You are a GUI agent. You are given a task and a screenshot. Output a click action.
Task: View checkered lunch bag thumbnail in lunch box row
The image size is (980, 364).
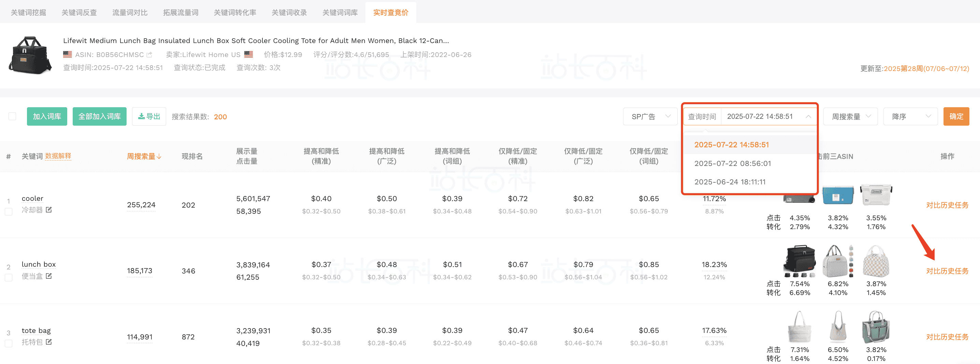(x=876, y=261)
